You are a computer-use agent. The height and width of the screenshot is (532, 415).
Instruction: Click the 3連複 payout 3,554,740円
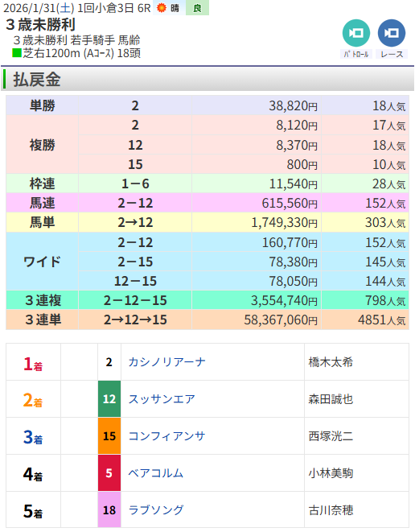[x=285, y=300]
